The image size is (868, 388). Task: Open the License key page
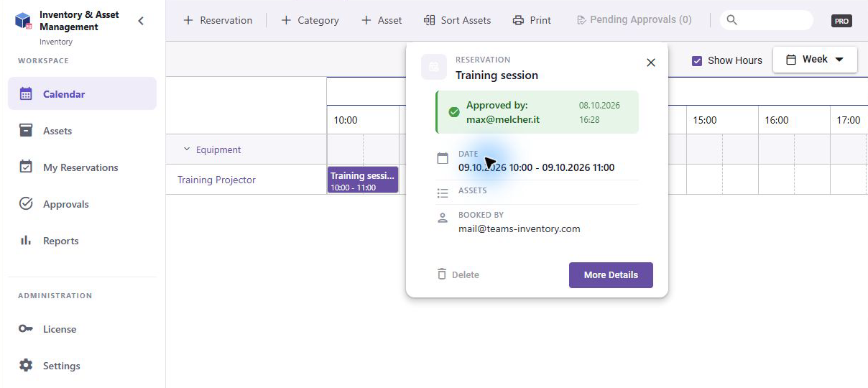coord(82,329)
